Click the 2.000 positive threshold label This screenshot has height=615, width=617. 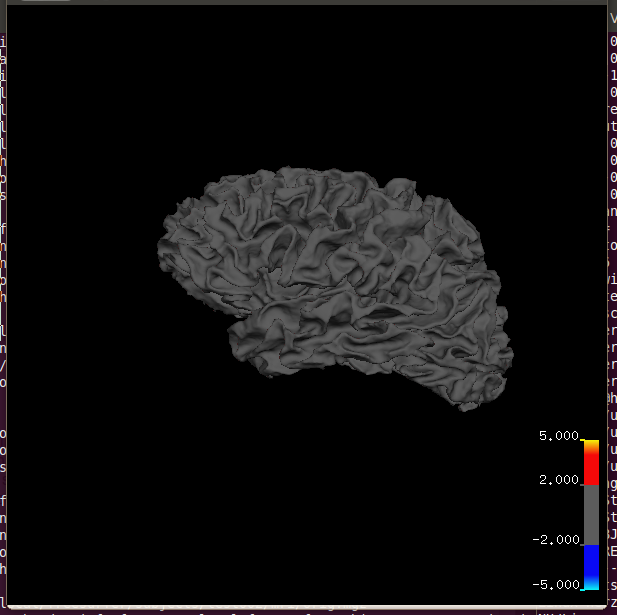point(558,480)
